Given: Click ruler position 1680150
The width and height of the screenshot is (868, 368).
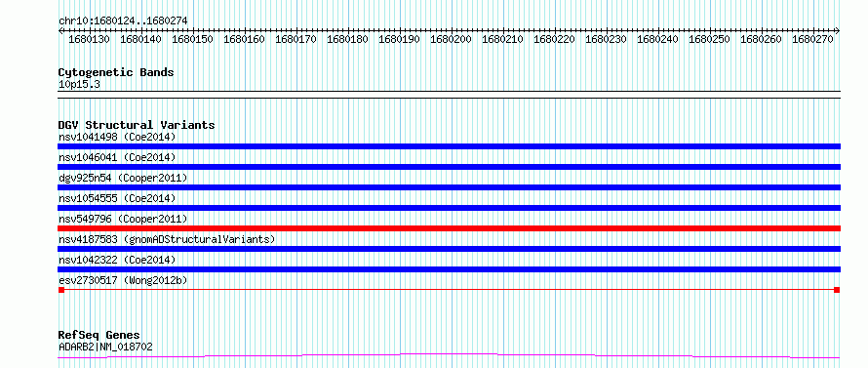Looking at the screenshot, I should click(193, 40).
